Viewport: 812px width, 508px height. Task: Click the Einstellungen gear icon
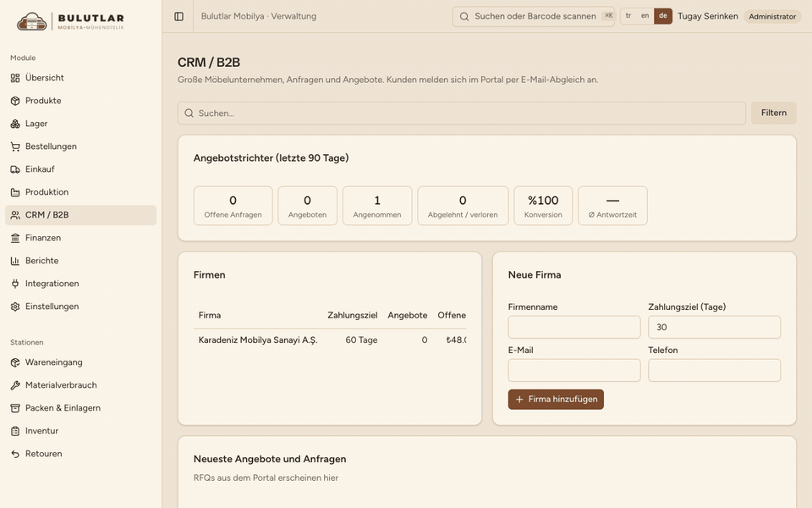[x=15, y=306]
